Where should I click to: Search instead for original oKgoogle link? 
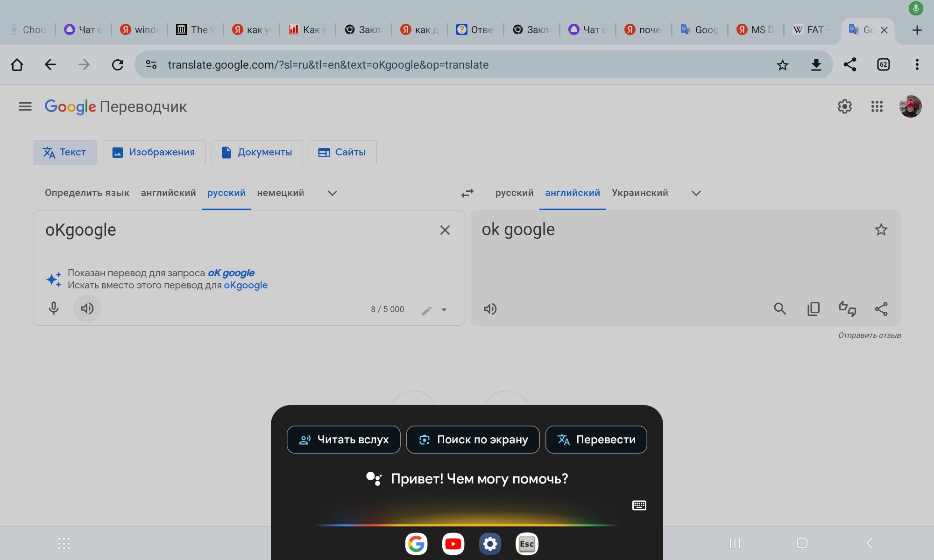coord(246,285)
